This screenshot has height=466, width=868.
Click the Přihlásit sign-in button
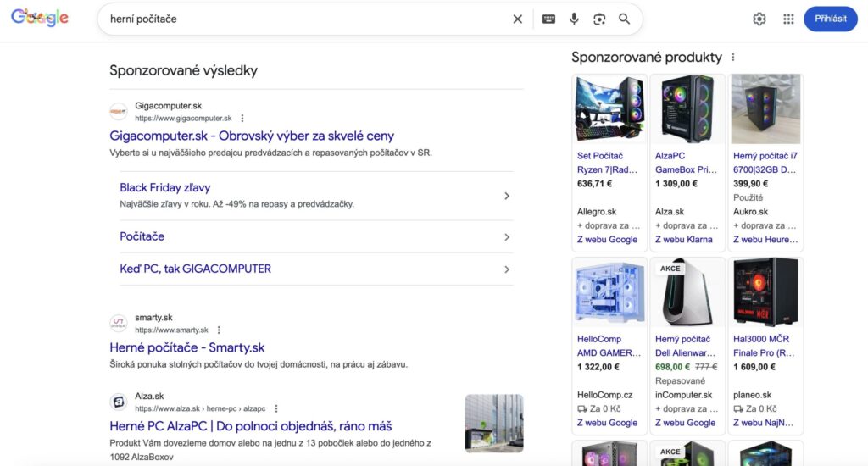click(x=831, y=19)
